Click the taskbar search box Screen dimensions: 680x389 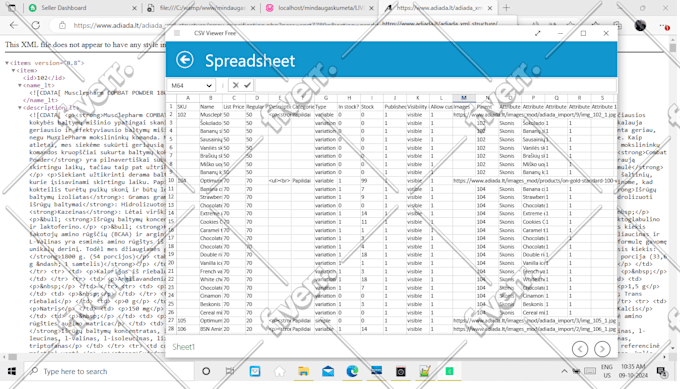coord(108,371)
